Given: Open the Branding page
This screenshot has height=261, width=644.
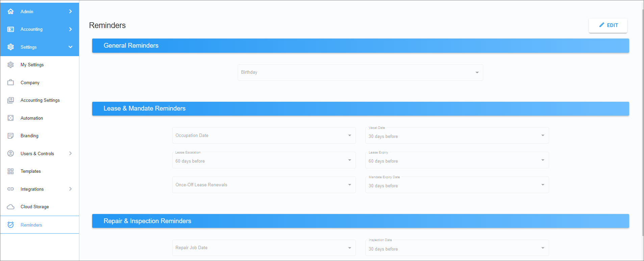Looking at the screenshot, I should point(40,136).
